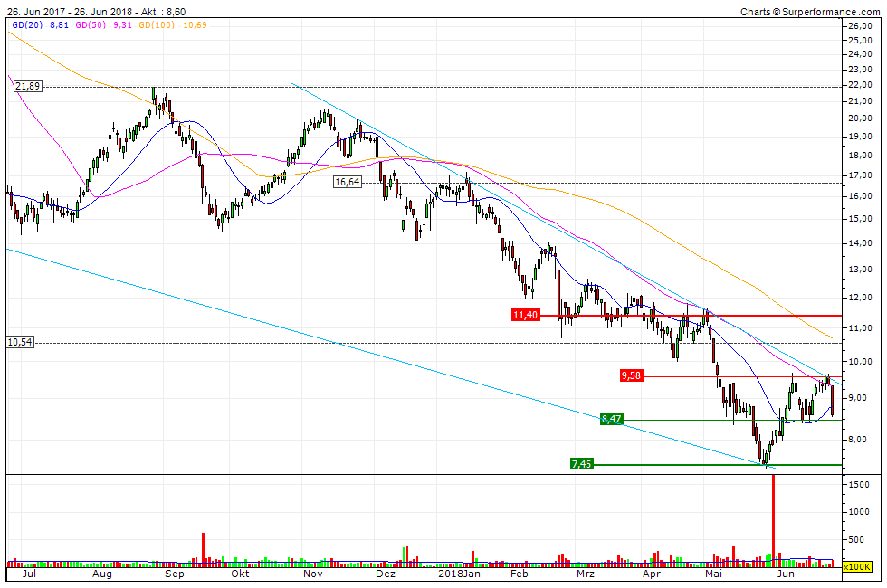Click the GD(100) moving average label
Screen dimensions: 887x588
point(157,25)
